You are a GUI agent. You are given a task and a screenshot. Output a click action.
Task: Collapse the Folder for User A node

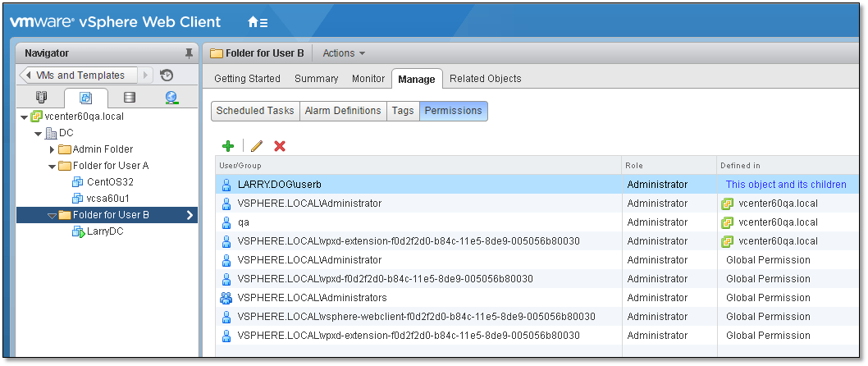click(x=52, y=166)
